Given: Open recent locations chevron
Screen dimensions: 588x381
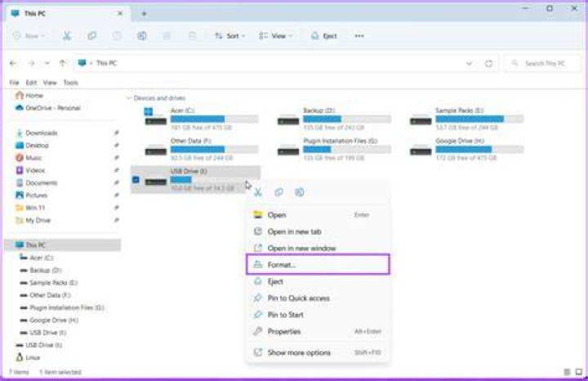Looking at the screenshot, I should pyautogui.click(x=47, y=63).
